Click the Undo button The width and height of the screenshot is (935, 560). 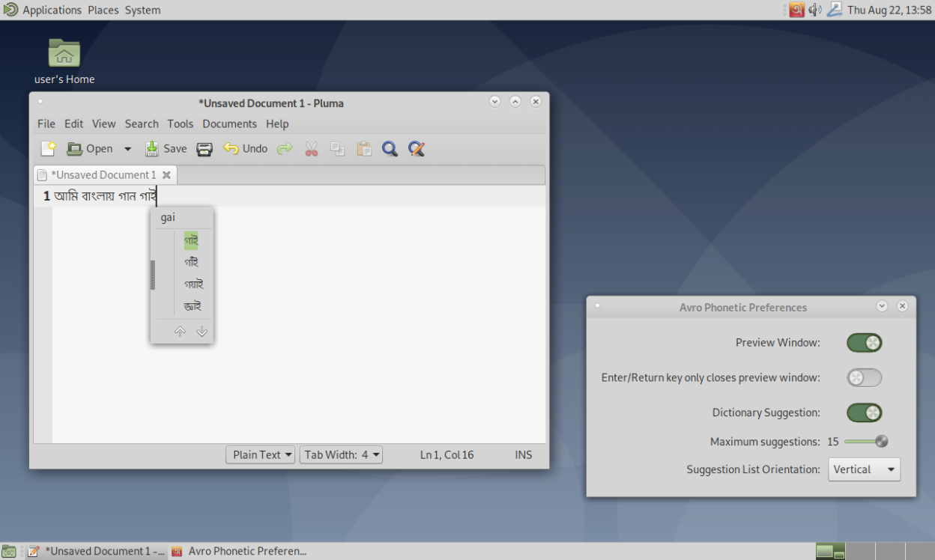coord(246,149)
